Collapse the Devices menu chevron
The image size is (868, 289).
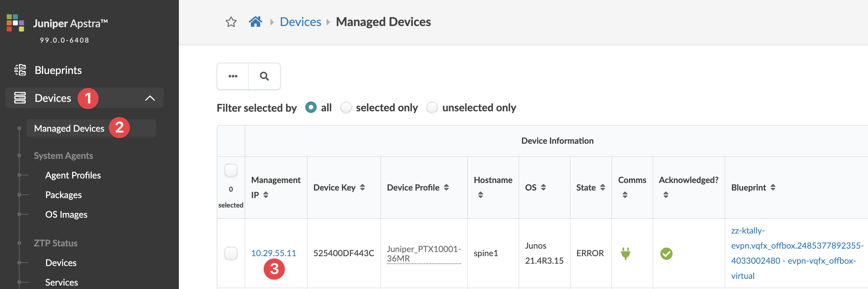tap(150, 98)
